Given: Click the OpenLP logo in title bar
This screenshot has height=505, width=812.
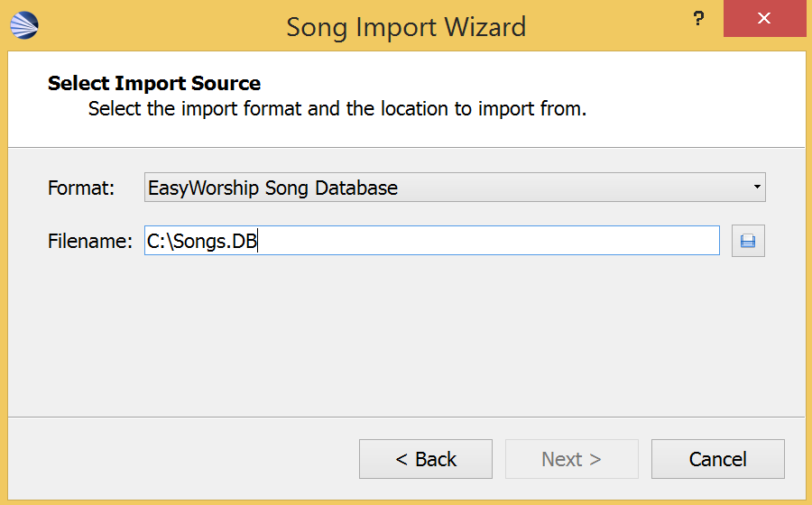Looking at the screenshot, I should coord(24,25).
